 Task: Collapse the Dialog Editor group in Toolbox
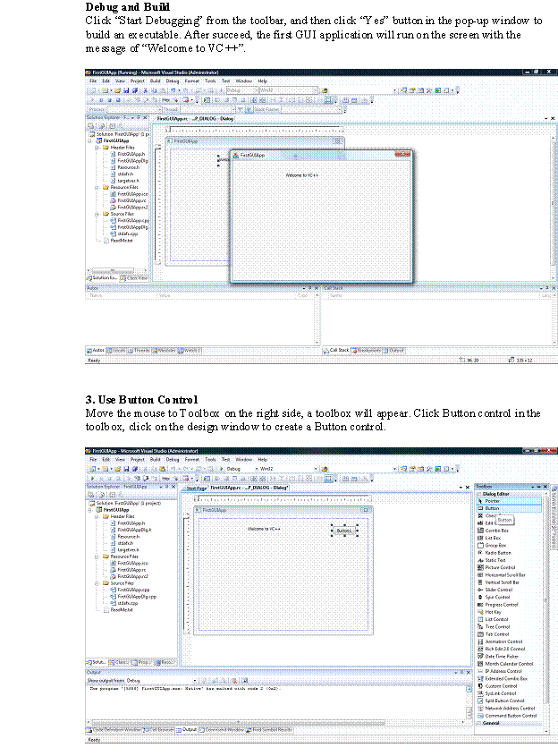(x=479, y=494)
